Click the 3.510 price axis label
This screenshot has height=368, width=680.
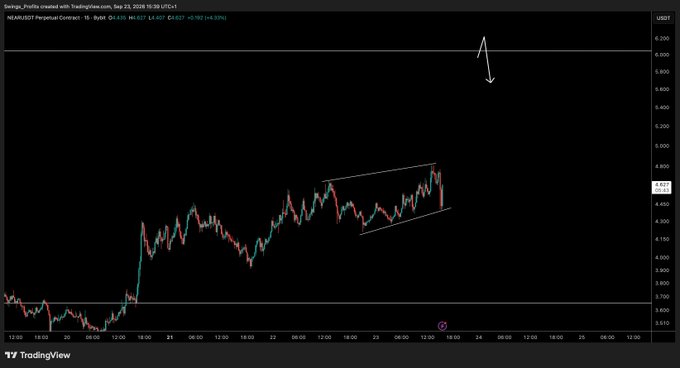[x=662, y=323]
